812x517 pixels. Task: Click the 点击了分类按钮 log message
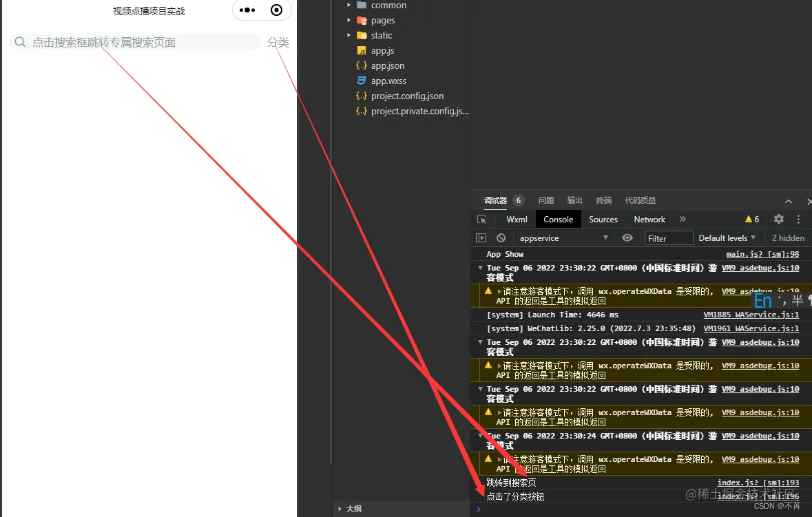click(515, 497)
